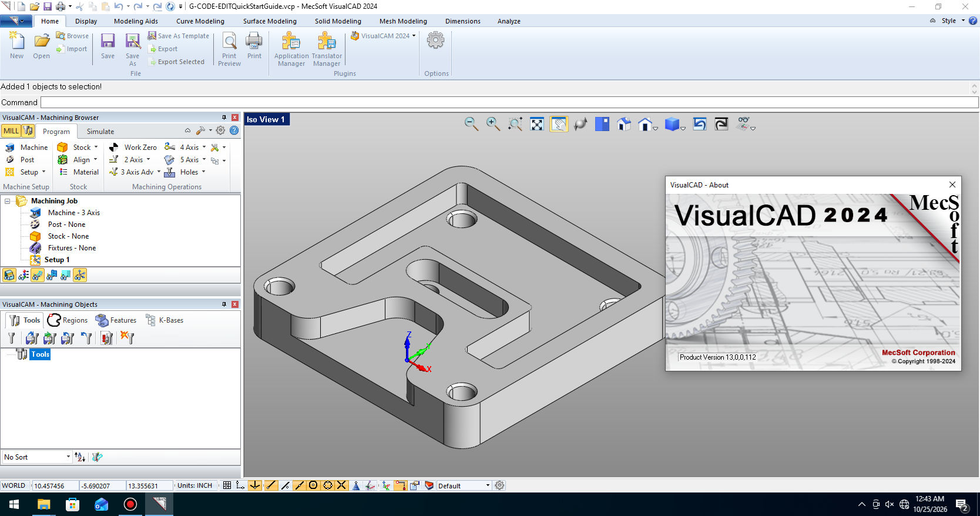The height and width of the screenshot is (516, 980).
Task: Click the Command input field
Action: [509, 102]
